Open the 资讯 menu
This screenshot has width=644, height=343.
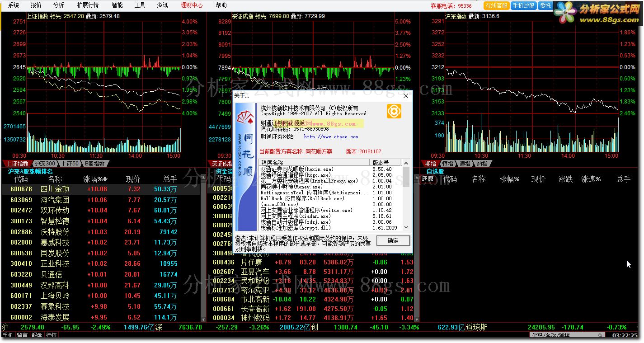point(162,5)
